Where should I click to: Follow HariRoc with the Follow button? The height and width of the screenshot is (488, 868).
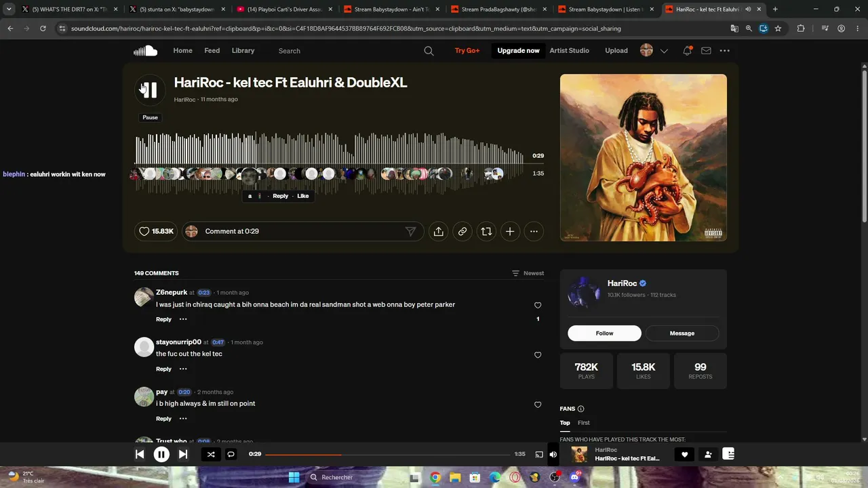click(604, 333)
